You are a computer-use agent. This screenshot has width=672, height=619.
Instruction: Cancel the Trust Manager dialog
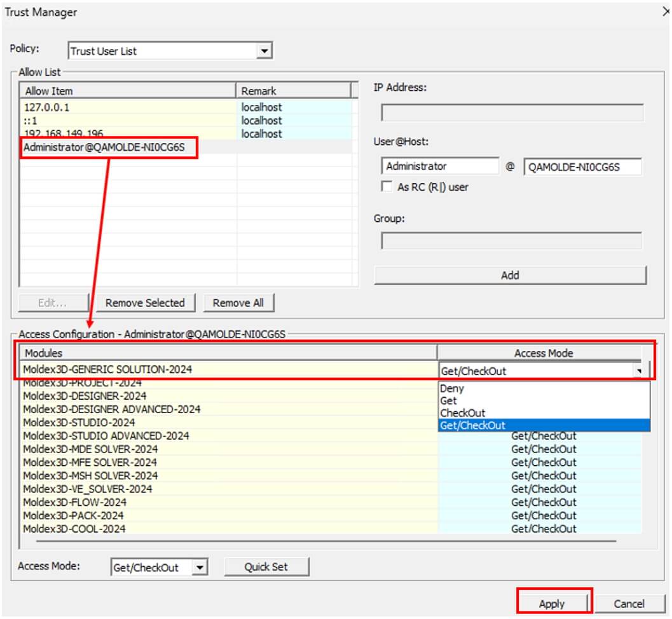[x=629, y=604]
